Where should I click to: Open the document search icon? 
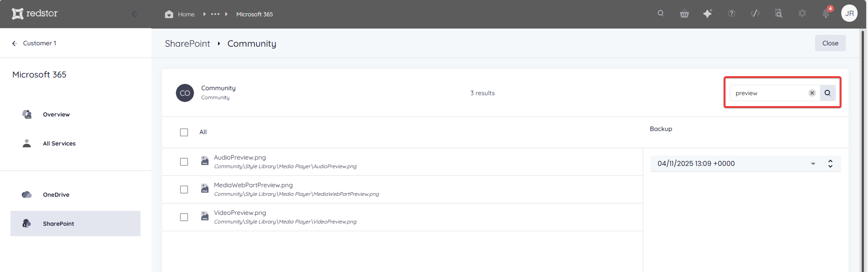pyautogui.click(x=779, y=14)
